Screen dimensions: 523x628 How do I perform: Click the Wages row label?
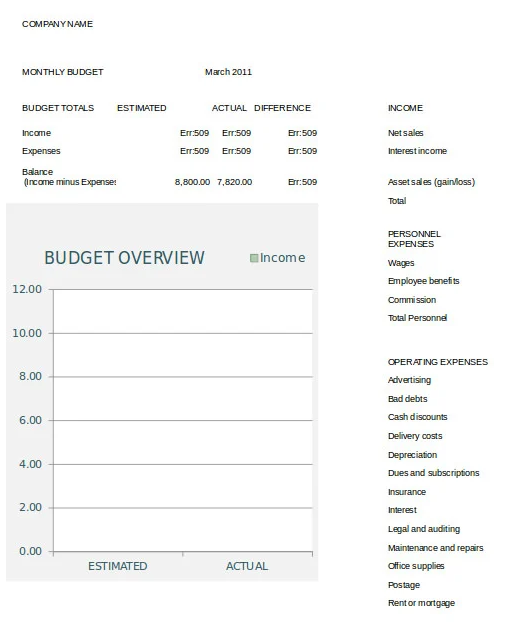[401, 263]
